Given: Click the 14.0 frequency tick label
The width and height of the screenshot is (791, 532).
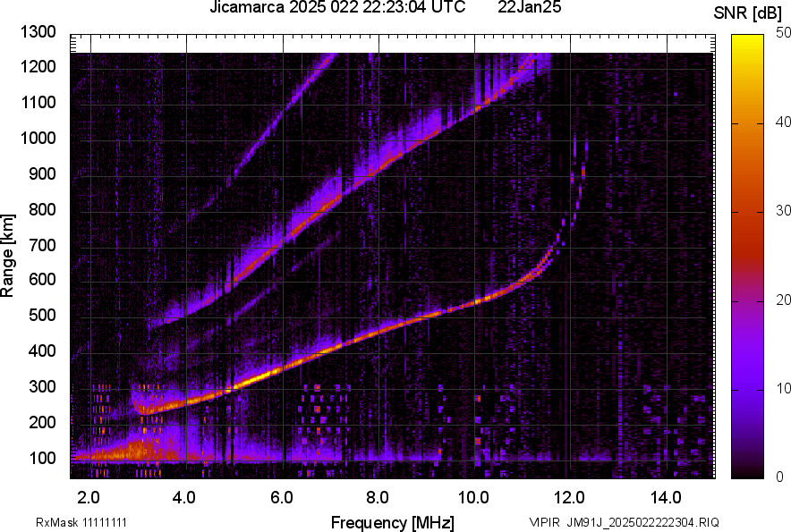Looking at the screenshot, I should point(666,496).
